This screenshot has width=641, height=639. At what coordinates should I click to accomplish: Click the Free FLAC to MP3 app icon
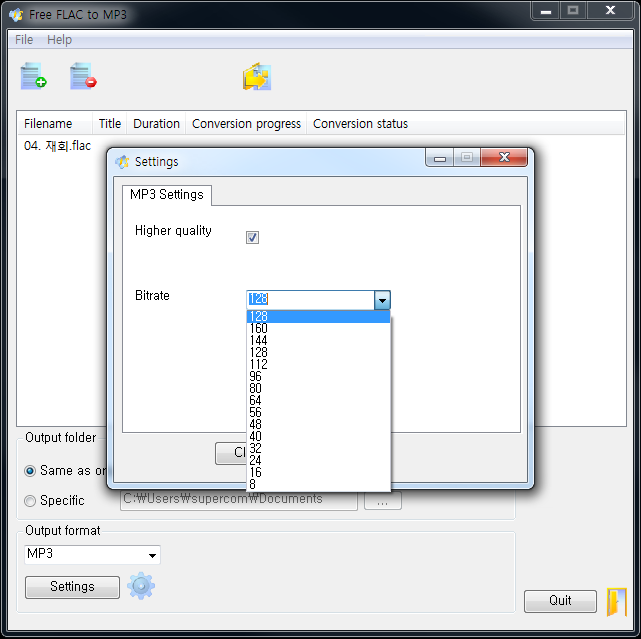coord(16,15)
